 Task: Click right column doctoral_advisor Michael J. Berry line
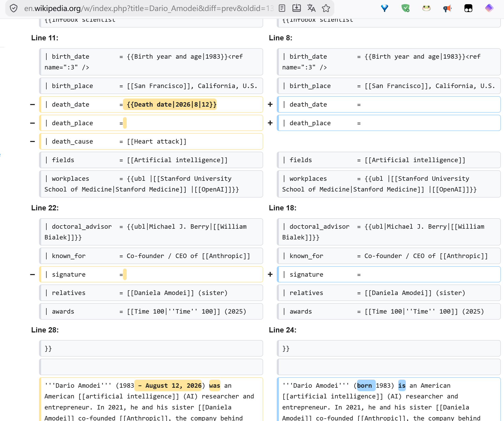(x=389, y=232)
